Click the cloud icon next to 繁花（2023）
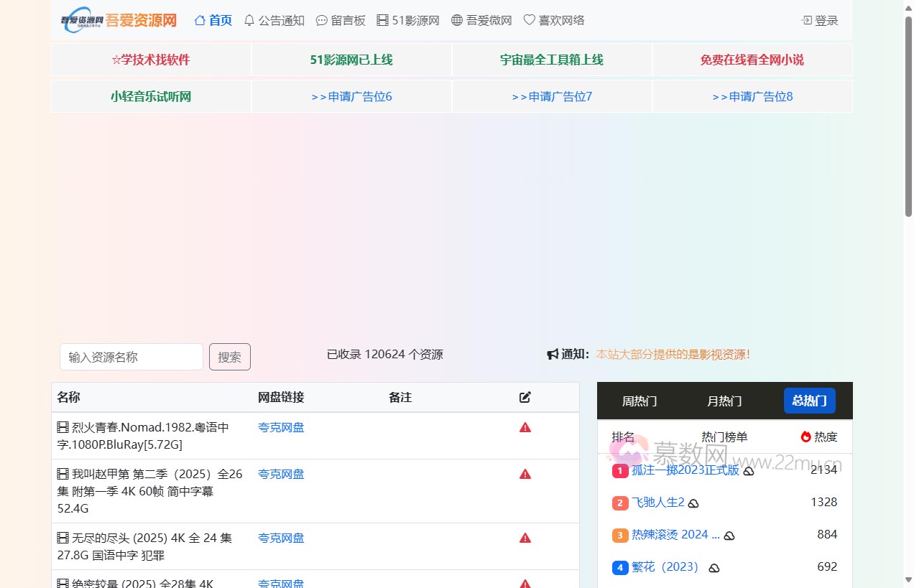Image resolution: width=914 pixels, height=588 pixels. 714,567
